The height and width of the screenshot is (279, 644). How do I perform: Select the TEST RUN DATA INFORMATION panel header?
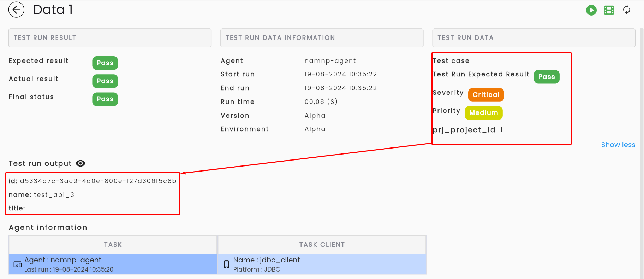322,38
